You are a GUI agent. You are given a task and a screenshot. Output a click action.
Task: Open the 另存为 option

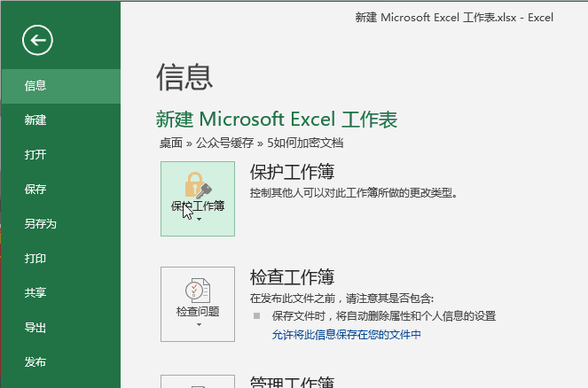tap(60, 223)
